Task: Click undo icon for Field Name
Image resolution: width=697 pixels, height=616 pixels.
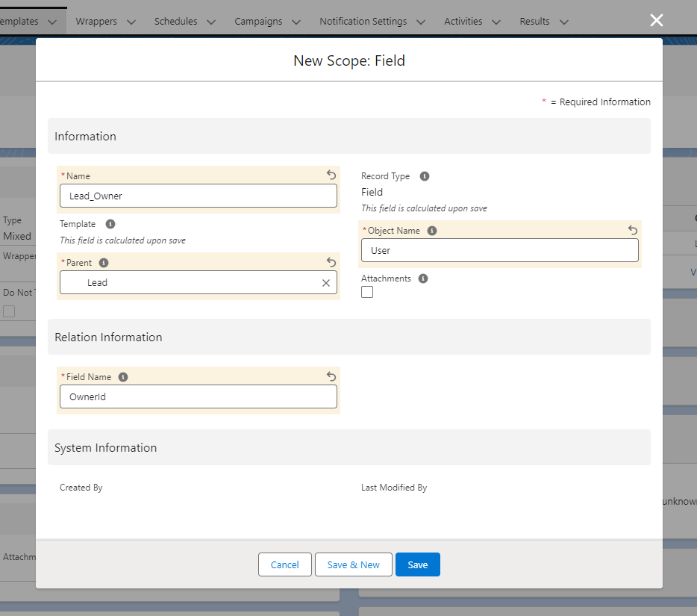Action: (x=331, y=376)
